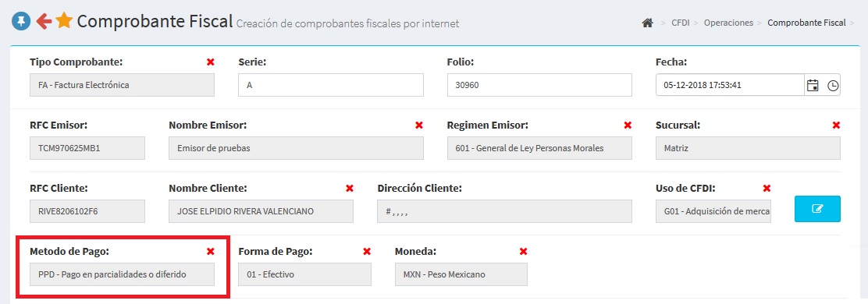Viewport: 868px width, 304px height.
Task: Clear Metodo de Pago red X
Action: 210,252
